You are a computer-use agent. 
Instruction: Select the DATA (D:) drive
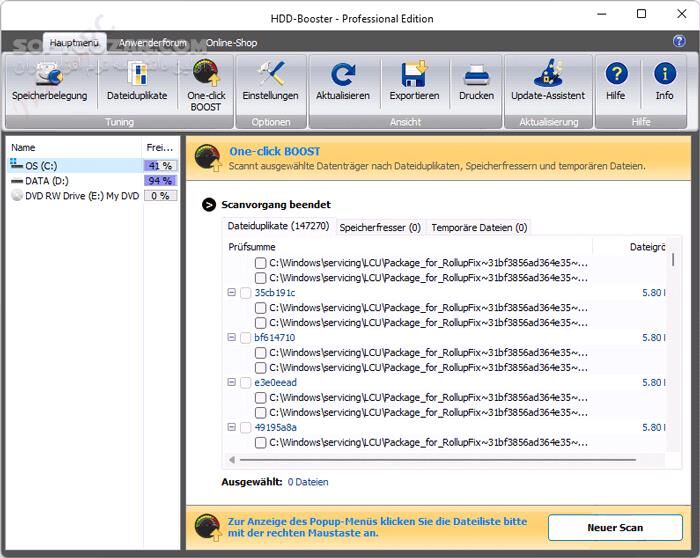47,181
